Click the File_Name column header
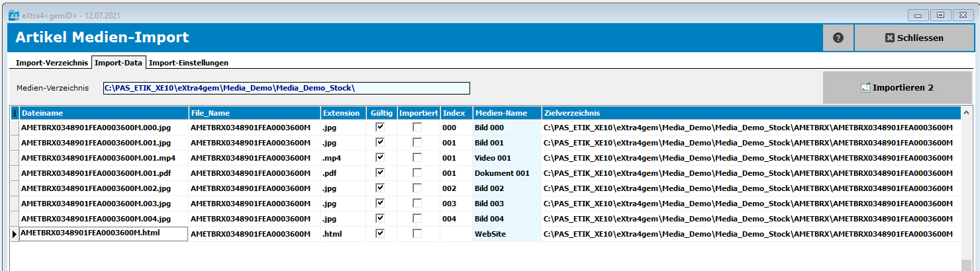The image size is (980, 271). point(254,113)
